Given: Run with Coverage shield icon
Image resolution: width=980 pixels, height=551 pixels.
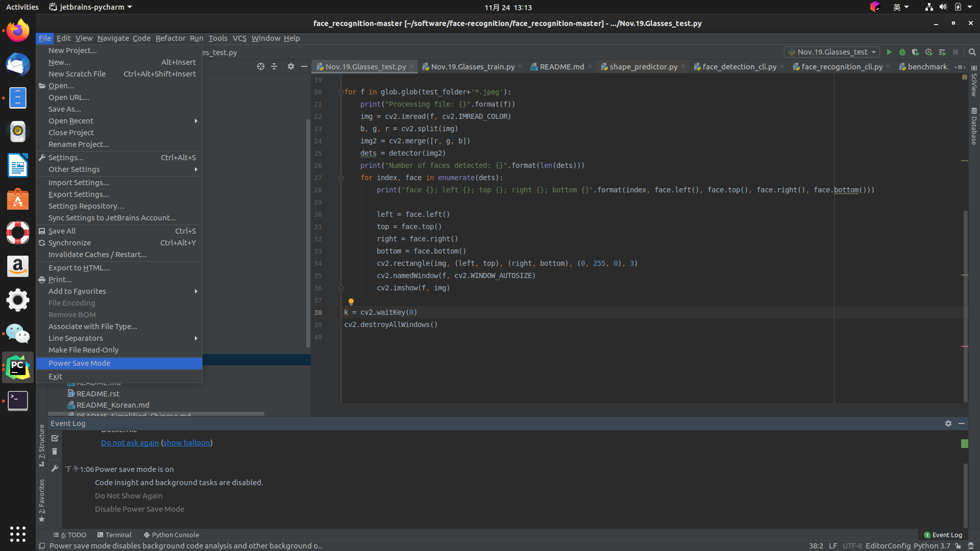Looking at the screenshot, I should (x=915, y=52).
